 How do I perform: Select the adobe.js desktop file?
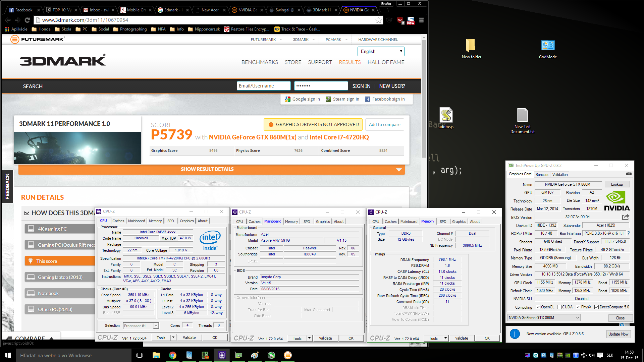point(446,118)
